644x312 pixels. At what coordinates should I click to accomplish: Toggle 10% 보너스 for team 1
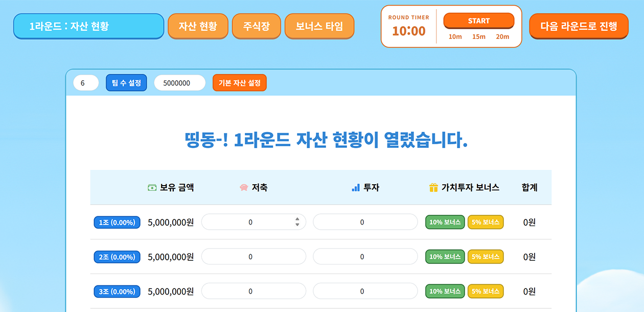445,222
